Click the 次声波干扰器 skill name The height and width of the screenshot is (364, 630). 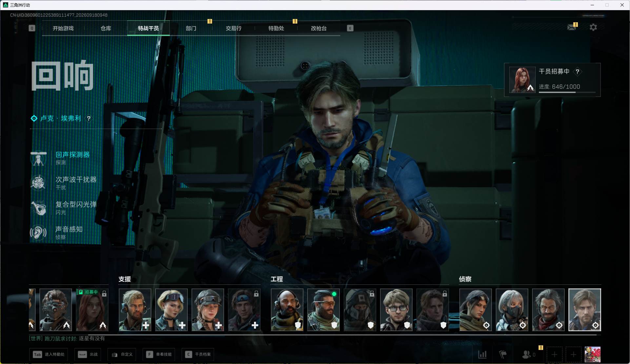pyautogui.click(x=76, y=180)
